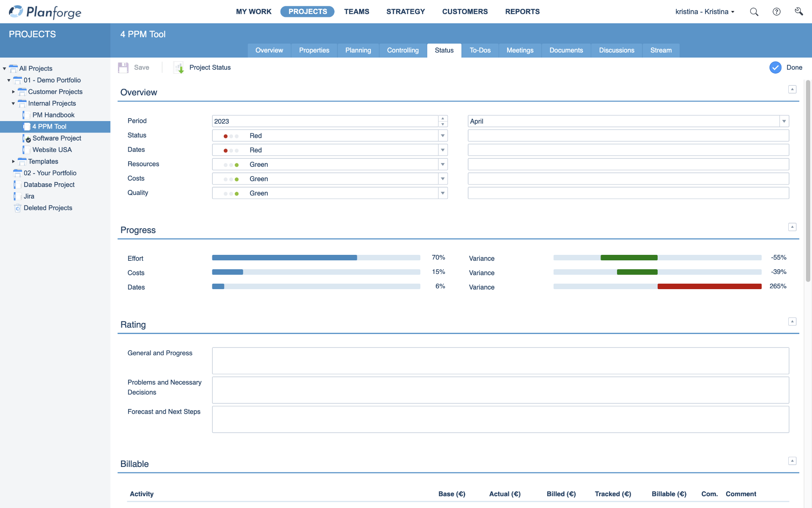Go to MY WORK menu
Screen dimensions: 812x508
click(x=254, y=12)
